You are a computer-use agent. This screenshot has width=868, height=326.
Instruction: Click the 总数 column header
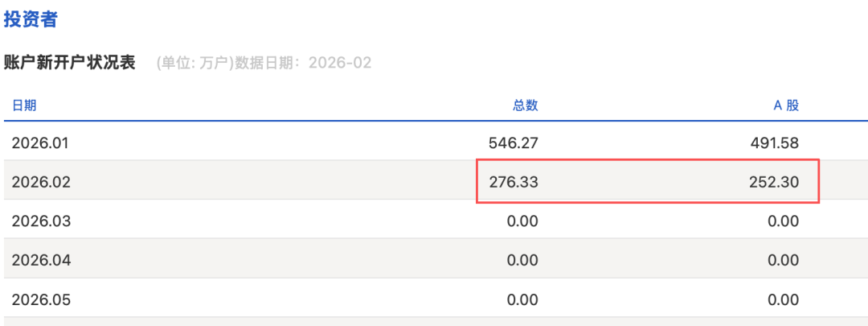(525, 105)
